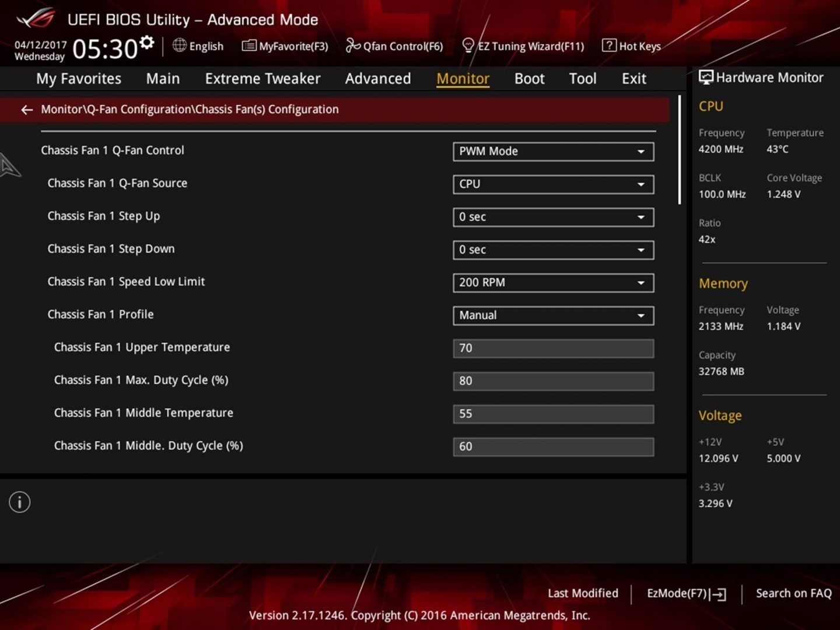840x630 pixels.
Task: Click the breadcrumb path Chassis Fan(s) Configuration
Action: (x=267, y=110)
